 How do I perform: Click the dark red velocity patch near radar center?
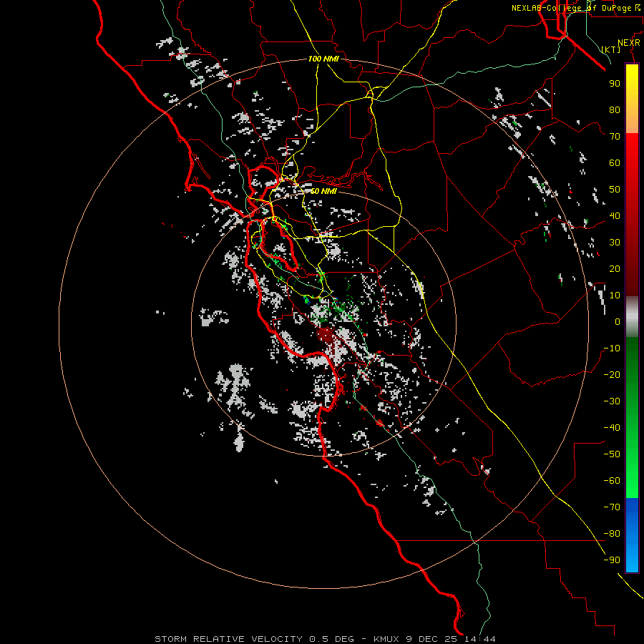pos(326,335)
